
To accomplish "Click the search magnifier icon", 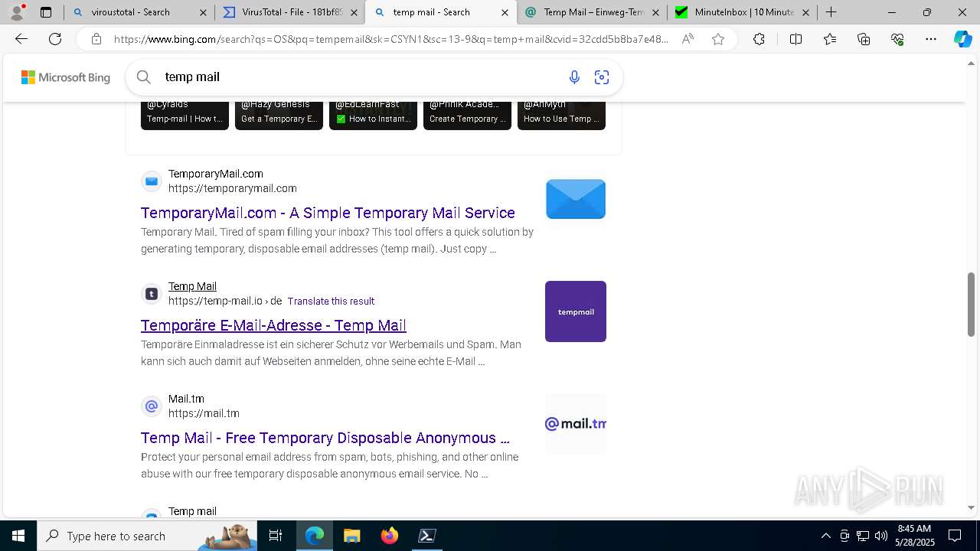I will tap(143, 77).
